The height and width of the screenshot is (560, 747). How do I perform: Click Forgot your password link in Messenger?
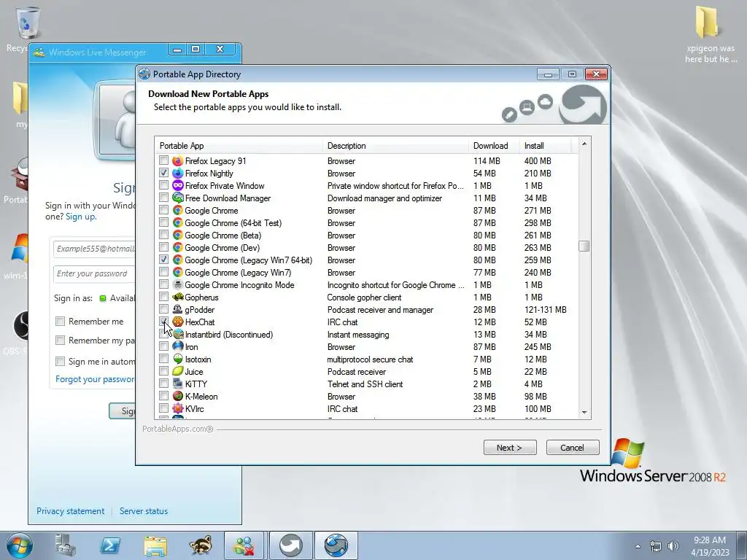coord(96,379)
